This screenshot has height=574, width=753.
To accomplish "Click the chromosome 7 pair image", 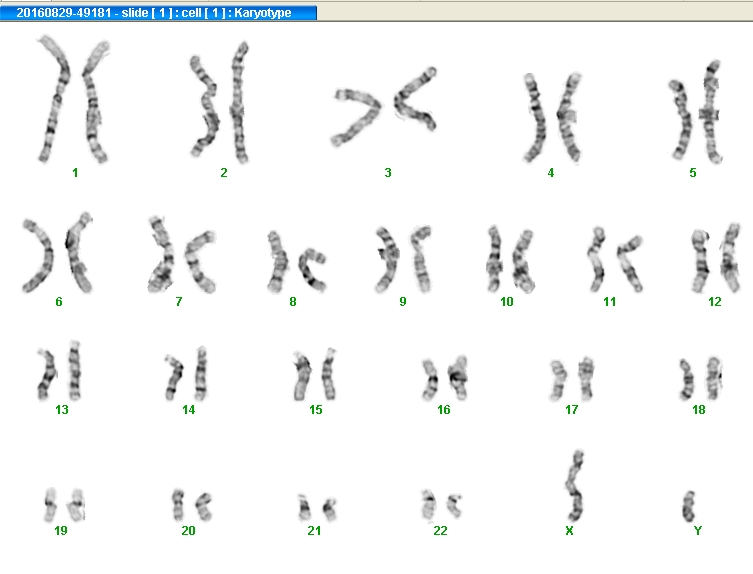I will (x=182, y=255).
